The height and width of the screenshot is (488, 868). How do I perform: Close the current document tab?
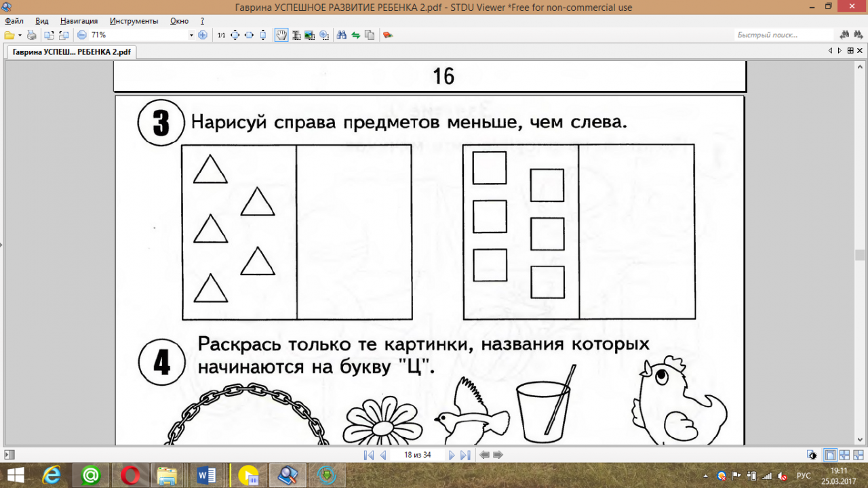pos(860,51)
